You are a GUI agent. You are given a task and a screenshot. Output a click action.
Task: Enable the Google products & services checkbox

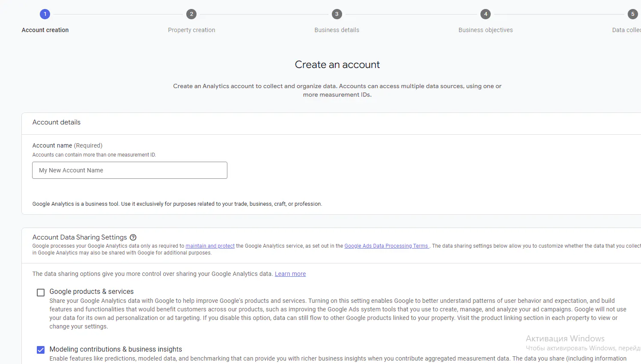41,293
